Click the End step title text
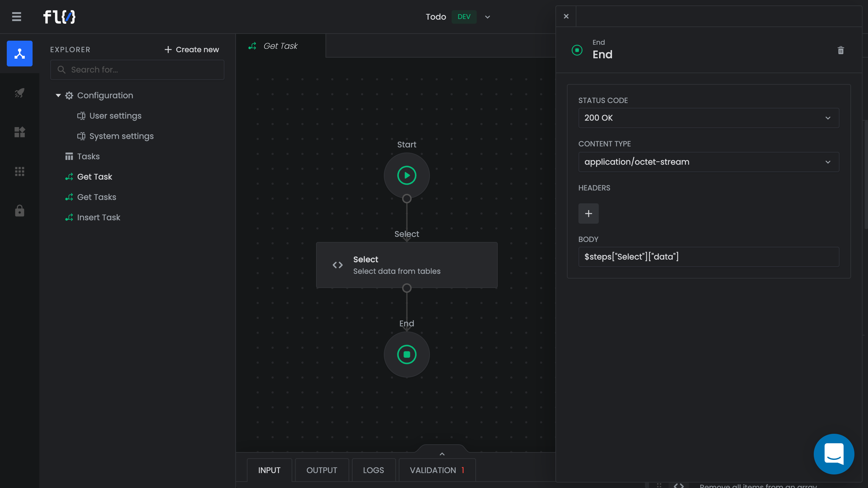868x488 pixels. coord(603,55)
